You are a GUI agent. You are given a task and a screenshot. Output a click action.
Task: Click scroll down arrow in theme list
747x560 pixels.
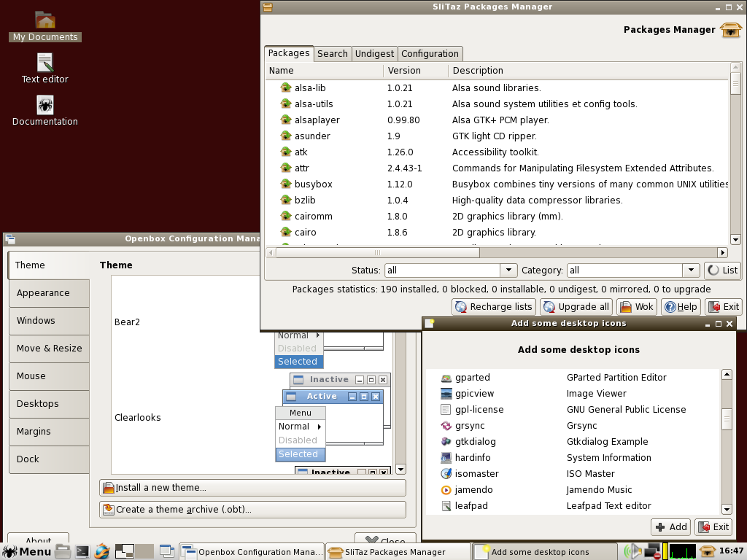400,470
